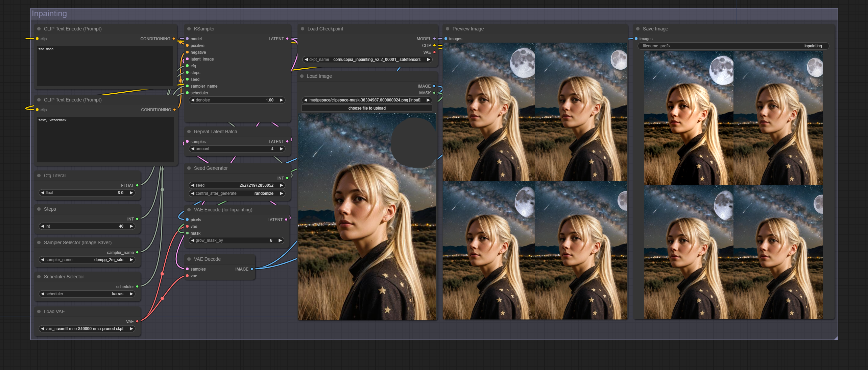Image resolution: width=868 pixels, height=370 pixels.
Task: Decrease the Steps int value with left arrow
Action: point(43,226)
